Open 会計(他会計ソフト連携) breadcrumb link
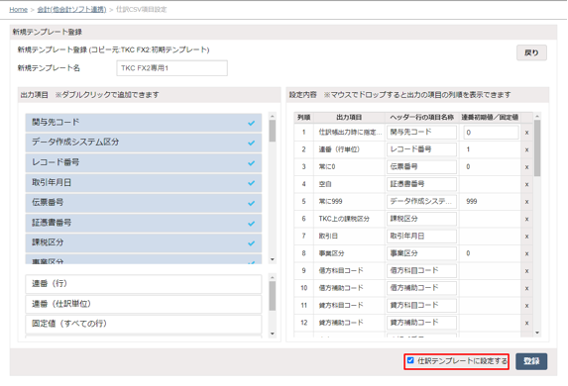Viewport: 568px width, 386px height. [x=72, y=9]
